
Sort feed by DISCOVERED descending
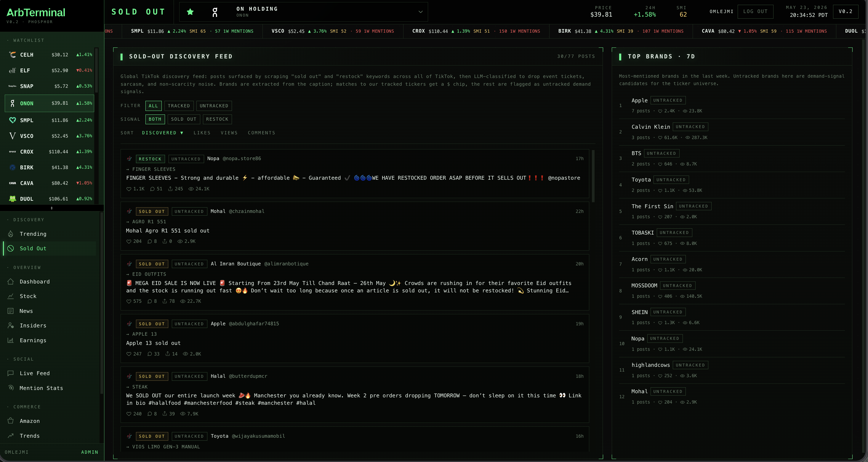click(162, 133)
